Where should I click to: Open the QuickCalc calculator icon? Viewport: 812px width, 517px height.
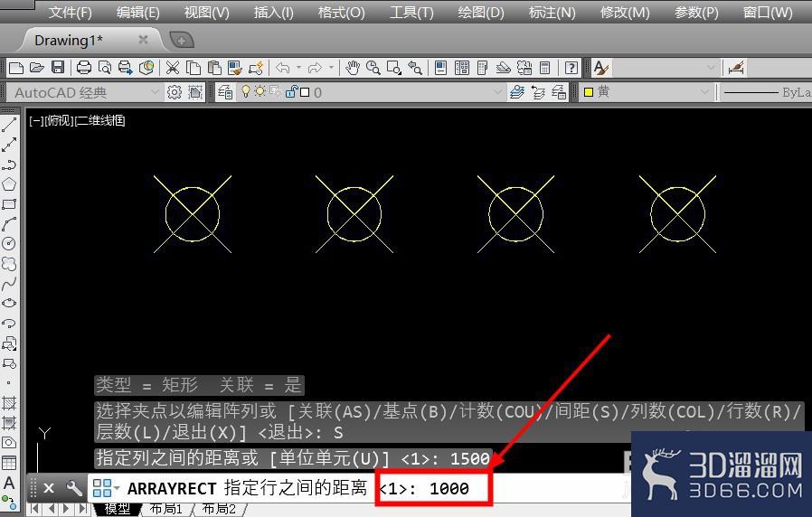pyautogui.click(x=544, y=68)
